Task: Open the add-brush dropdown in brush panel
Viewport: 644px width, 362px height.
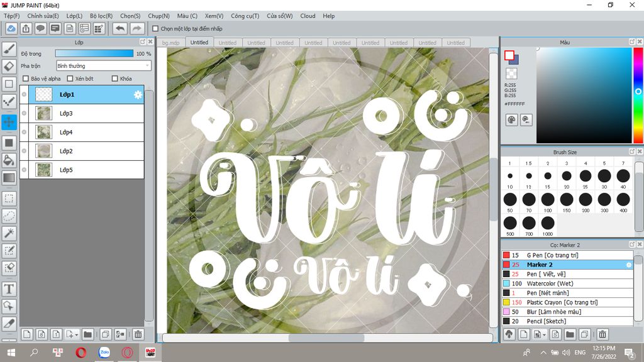Action: point(544,335)
